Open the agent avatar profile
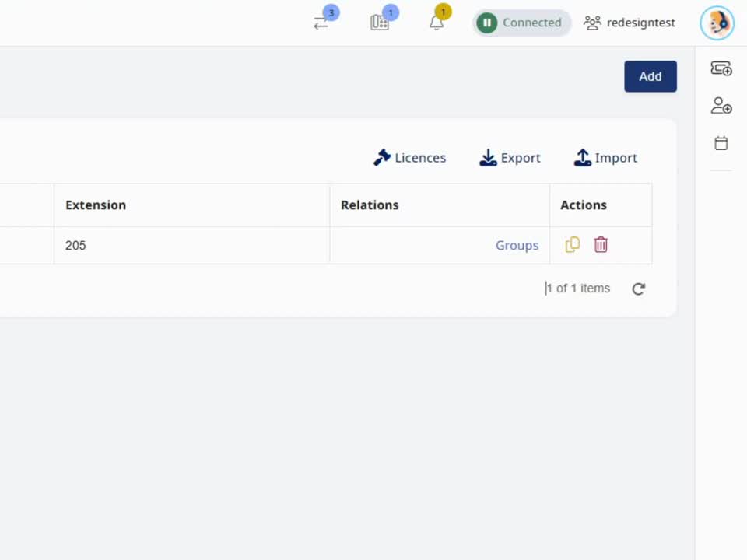 [x=717, y=23]
